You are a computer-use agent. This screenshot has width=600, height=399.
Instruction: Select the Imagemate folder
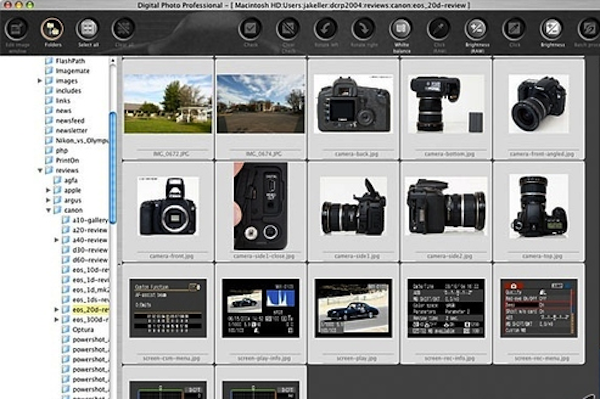click(x=67, y=71)
